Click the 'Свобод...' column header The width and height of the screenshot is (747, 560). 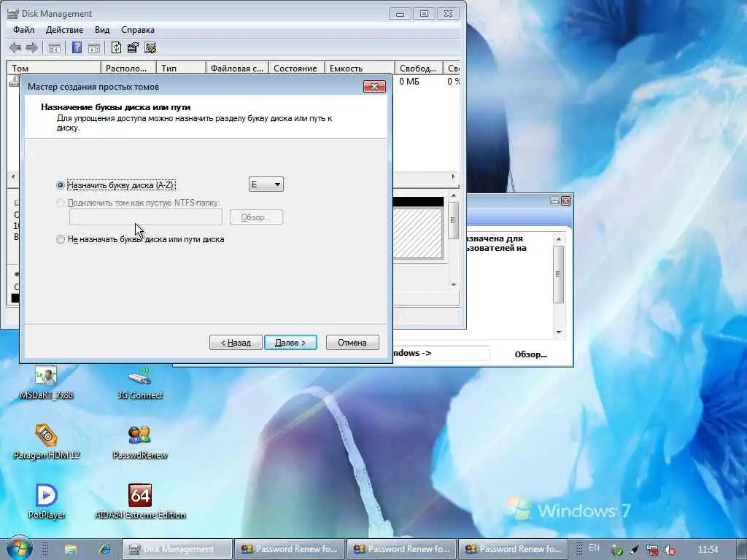(x=419, y=68)
